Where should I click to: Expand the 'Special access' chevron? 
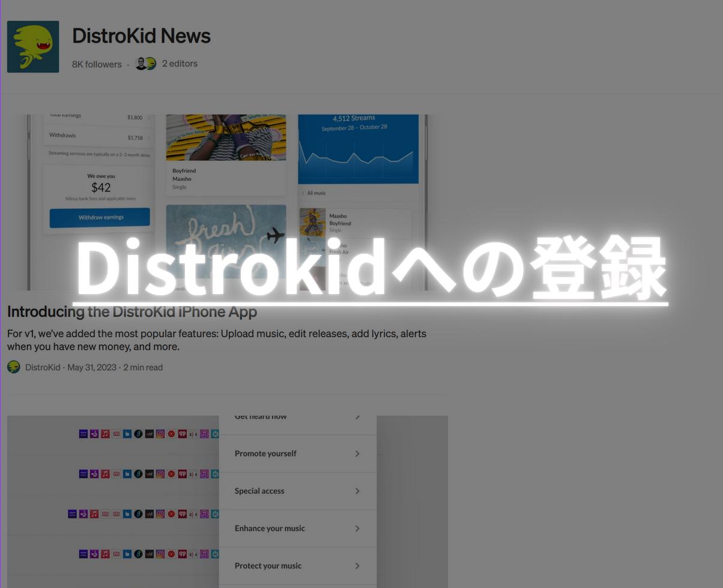point(357,491)
